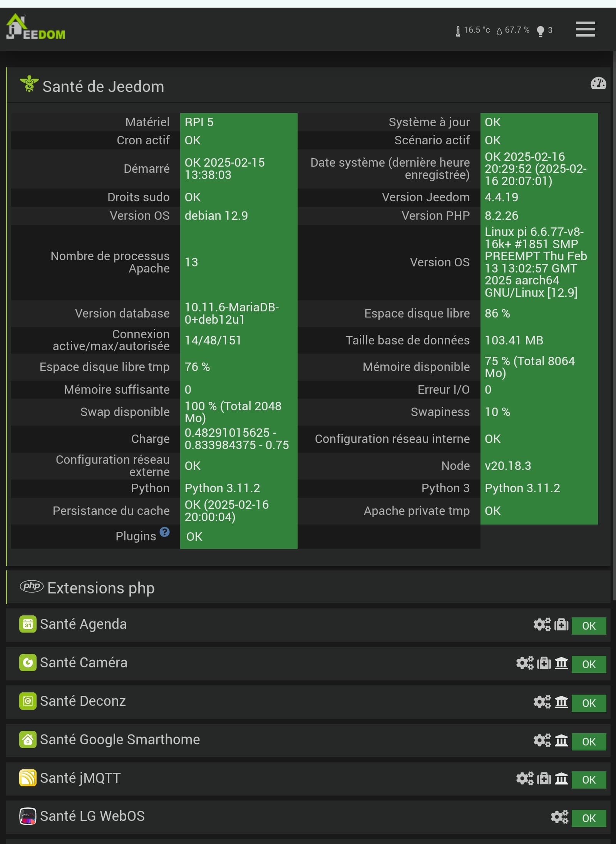Click the Jeedom home logo
The width and height of the screenshot is (616, 844).
click(35, 28)
